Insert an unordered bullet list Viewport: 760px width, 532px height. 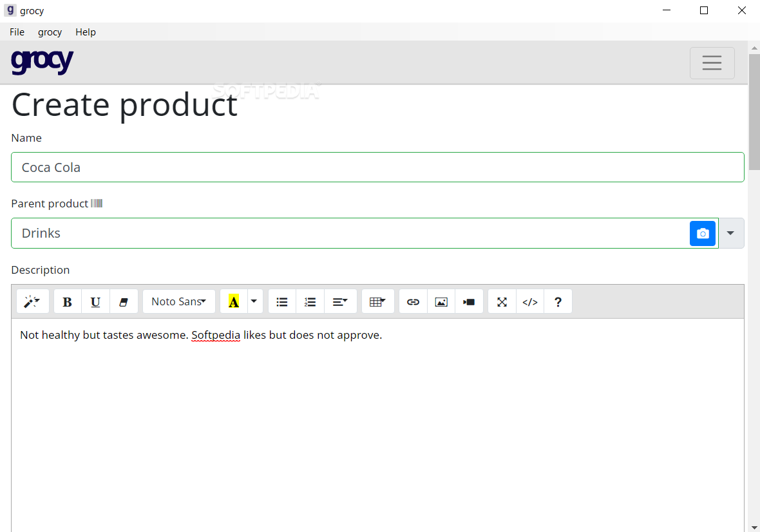click(282, 301)
